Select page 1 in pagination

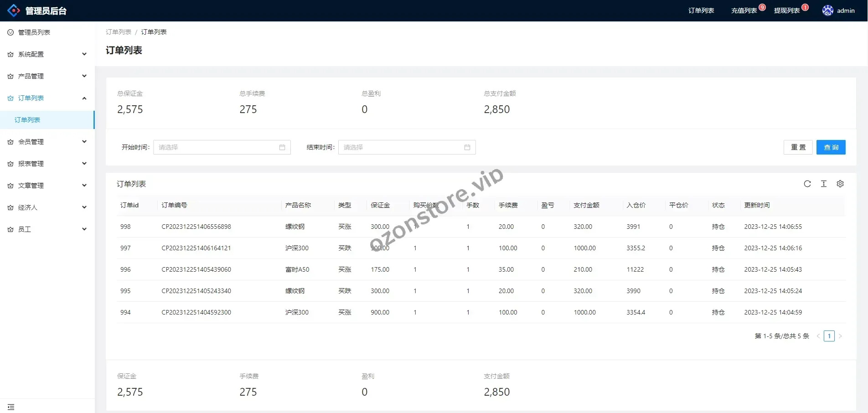(829, 336)
